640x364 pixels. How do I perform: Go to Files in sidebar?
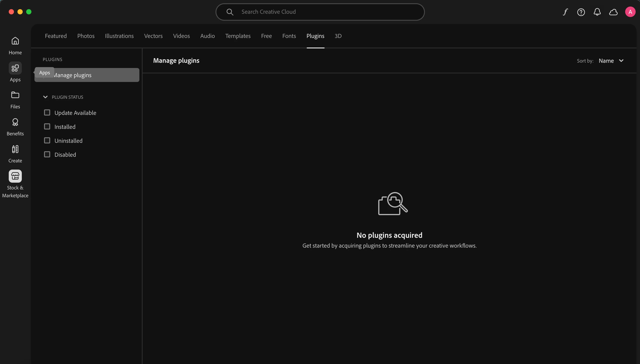pos(15,95)
